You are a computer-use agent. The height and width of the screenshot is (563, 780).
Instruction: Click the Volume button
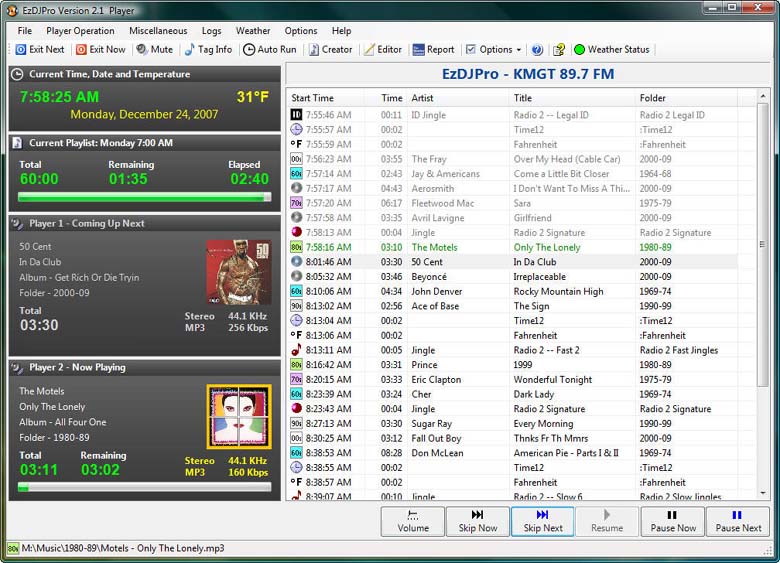coord(413,521)
